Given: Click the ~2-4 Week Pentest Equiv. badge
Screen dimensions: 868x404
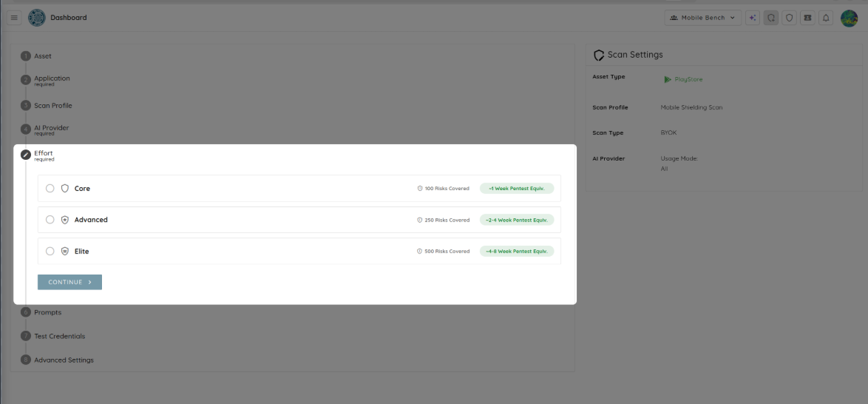Looking at the screenshot, I should [517, 220].
